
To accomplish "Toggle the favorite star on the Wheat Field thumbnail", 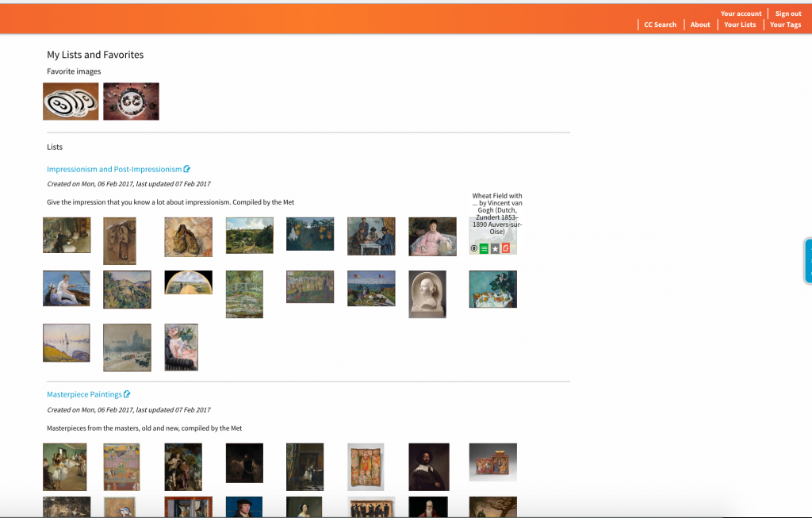I will click(495, 248).
